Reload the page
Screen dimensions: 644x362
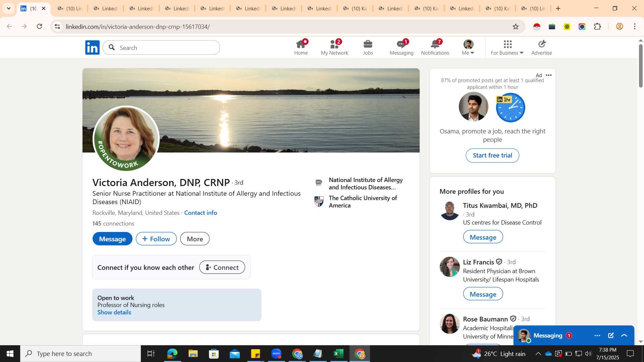click(40, 26)
